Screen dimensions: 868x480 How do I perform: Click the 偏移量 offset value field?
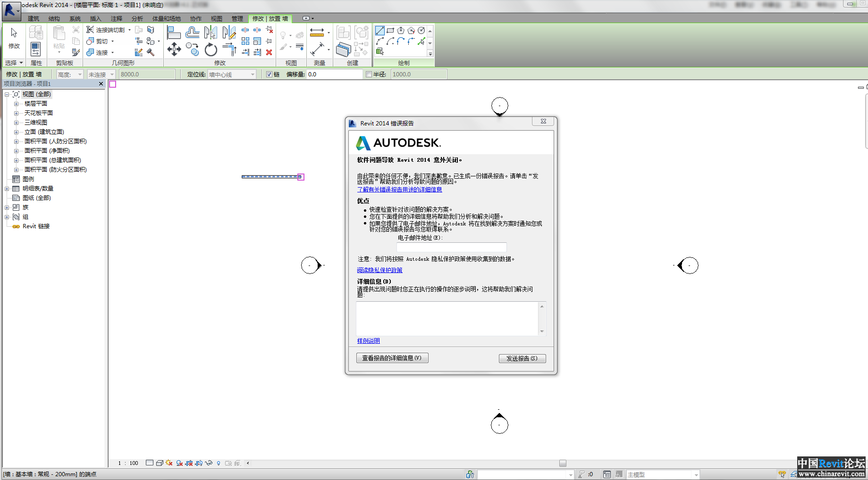[x=334, y=74]
